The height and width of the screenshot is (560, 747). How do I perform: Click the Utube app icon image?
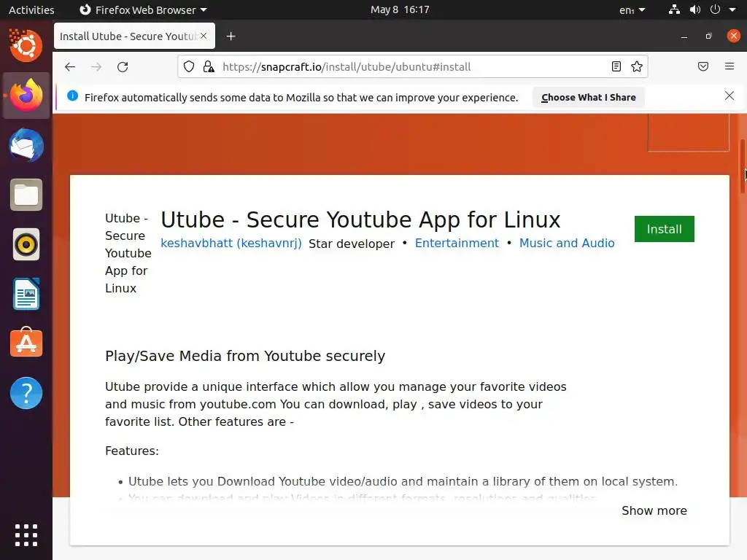(x=128, y=253)
